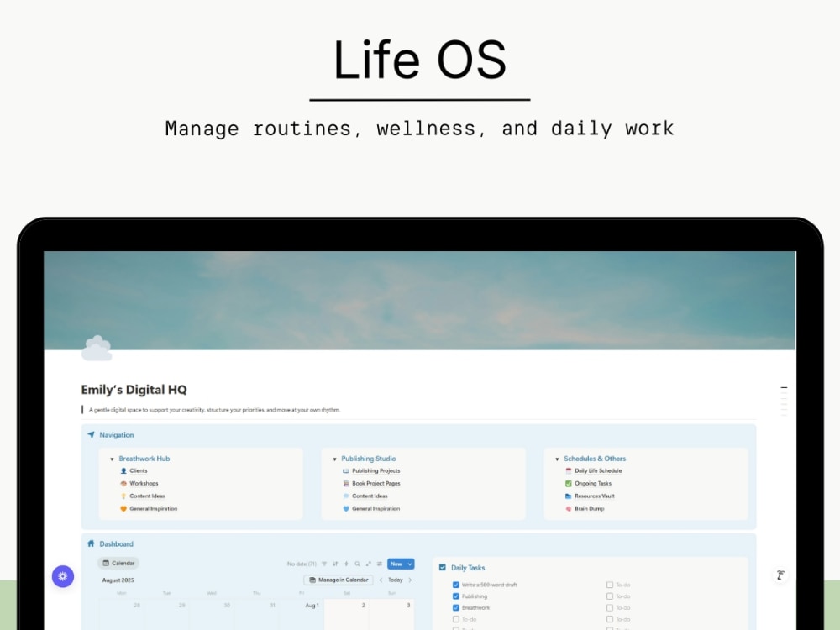Go to next month chevron
Viewport: 840px width, 630px height.
(411, 580)
